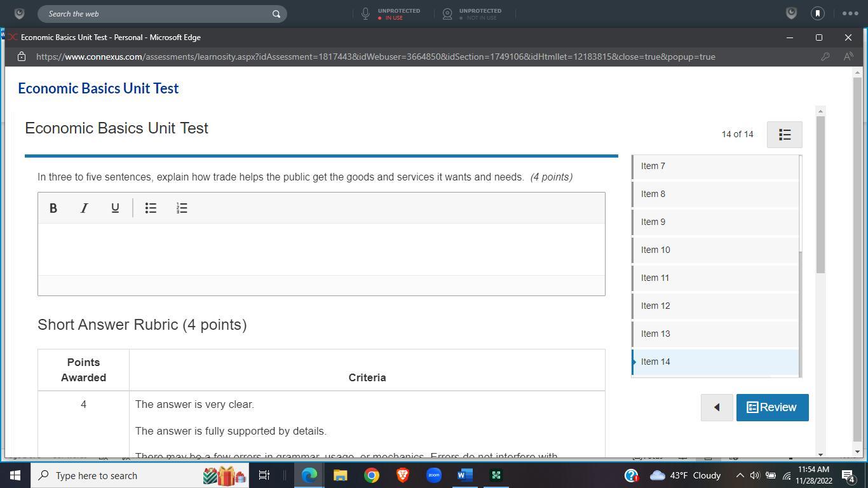Click the shield icon at top left

(19, 13)
